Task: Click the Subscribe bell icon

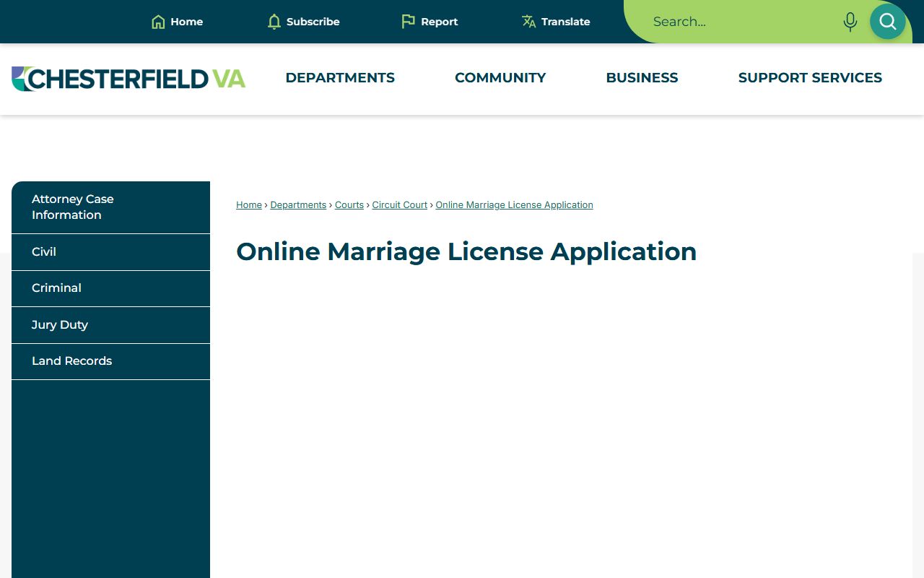Action: click(x=274, y=22)
